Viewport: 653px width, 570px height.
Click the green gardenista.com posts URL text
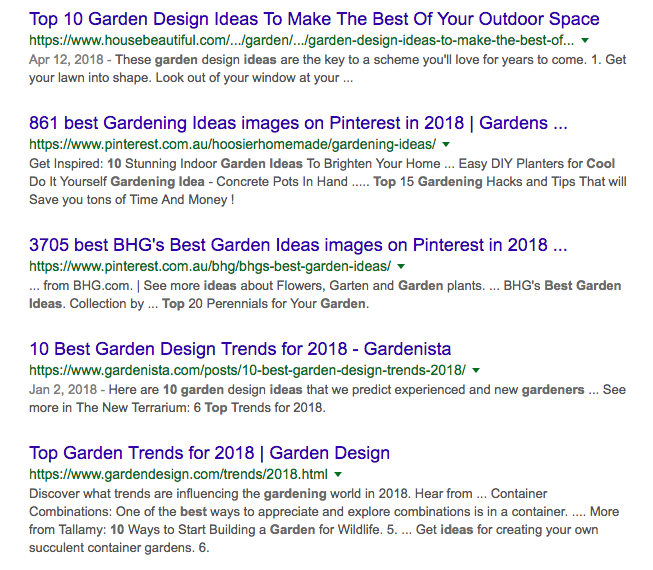pos(247,371)
